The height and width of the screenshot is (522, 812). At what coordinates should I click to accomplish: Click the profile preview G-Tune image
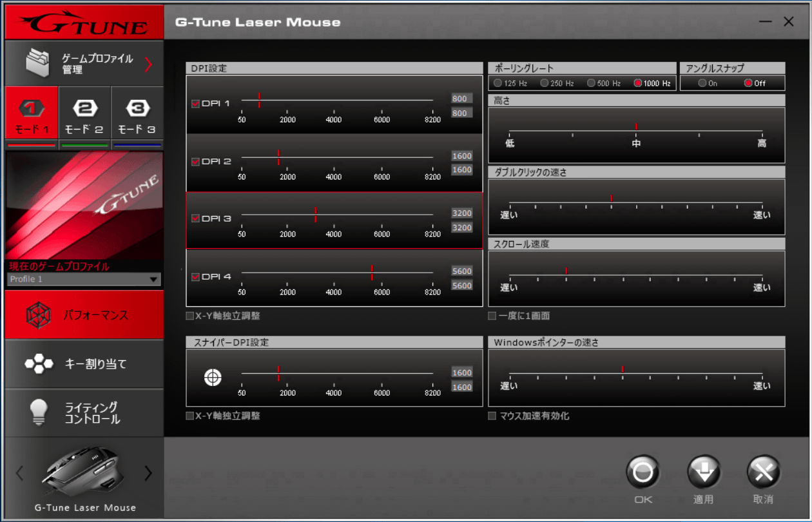(84, 205)
